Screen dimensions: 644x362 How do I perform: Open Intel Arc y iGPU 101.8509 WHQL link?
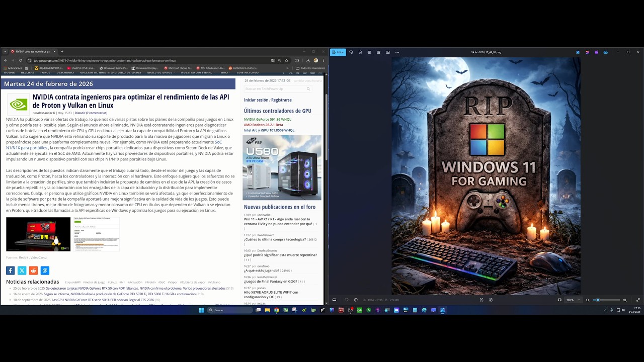tap(269, 130)
